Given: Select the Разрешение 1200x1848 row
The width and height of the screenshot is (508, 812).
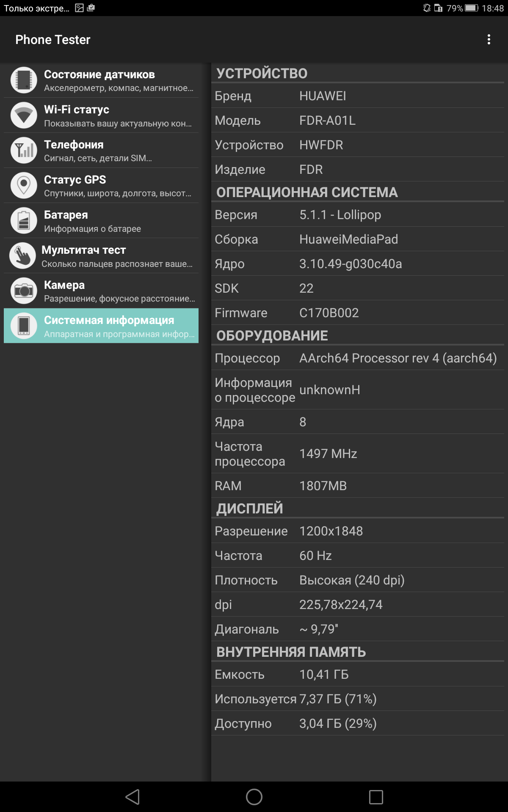Looking at the screenshot, I should [358, 531].
